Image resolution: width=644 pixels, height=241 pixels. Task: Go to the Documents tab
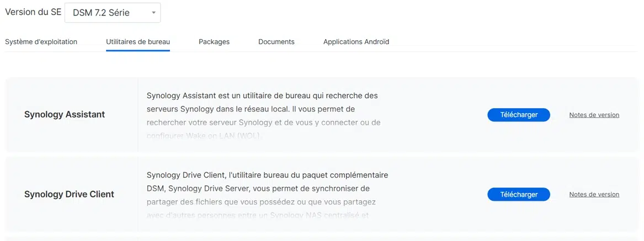[x=276, y=42]
